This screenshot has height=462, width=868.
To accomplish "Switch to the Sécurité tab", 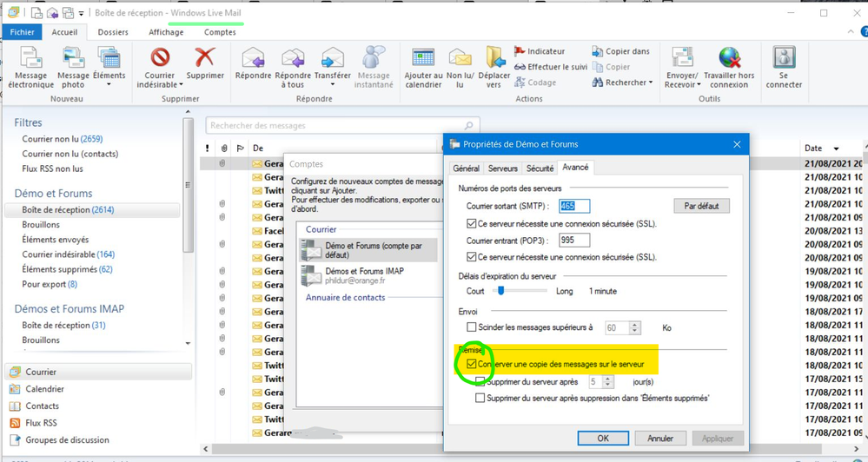I will point(540,168).
